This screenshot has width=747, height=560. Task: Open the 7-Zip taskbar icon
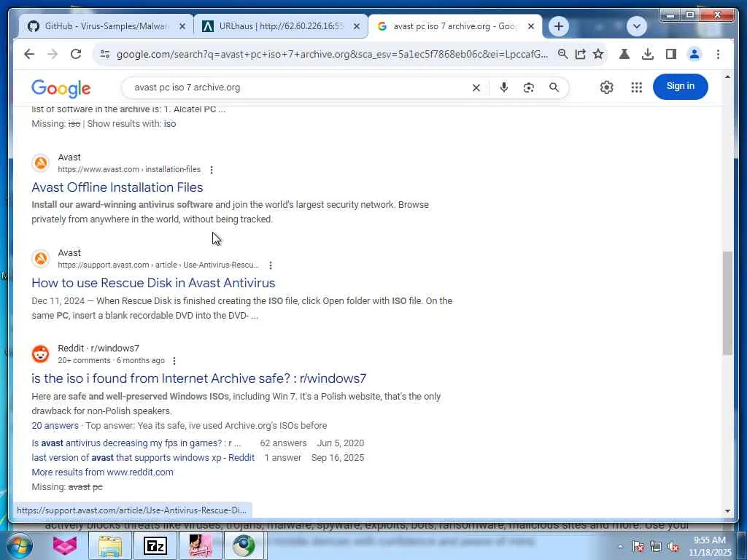[155, 545]
